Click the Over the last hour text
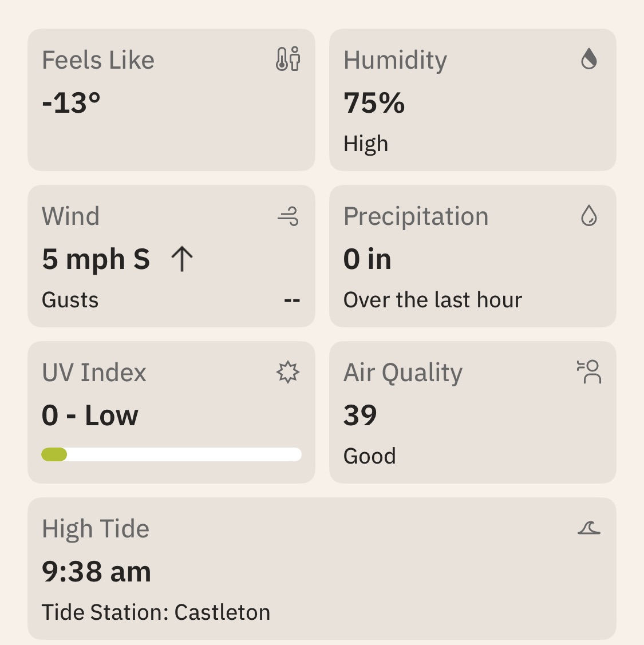644x645 pixels. point(433,300)
